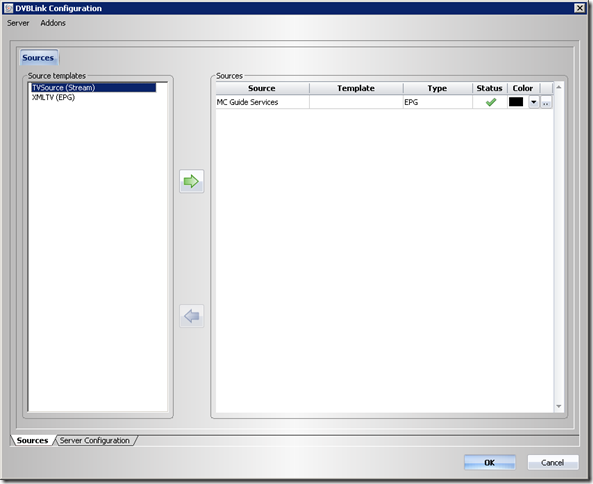The height and width of the screenshot is (484, 593).
Task: Click the blue remove-source left arrow
Action: coord(191,316)
